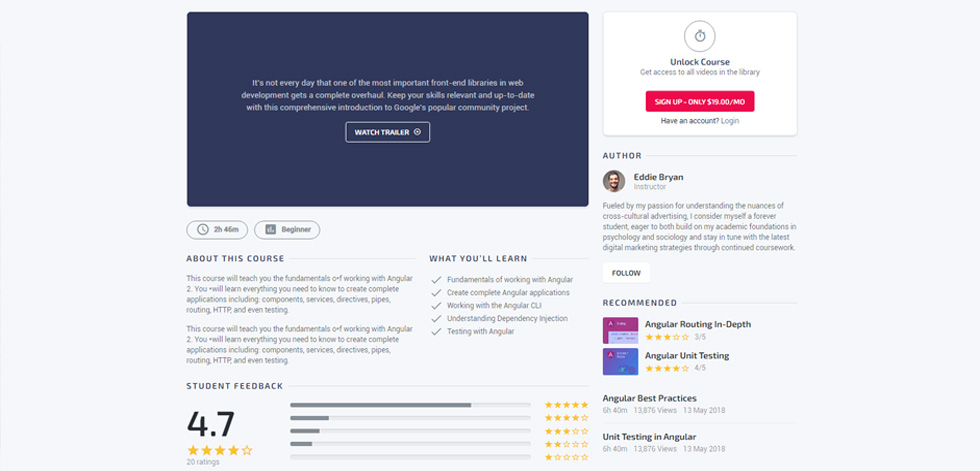Click the Eddie Bryan author name
980x471 pixels.
point(658,177)
